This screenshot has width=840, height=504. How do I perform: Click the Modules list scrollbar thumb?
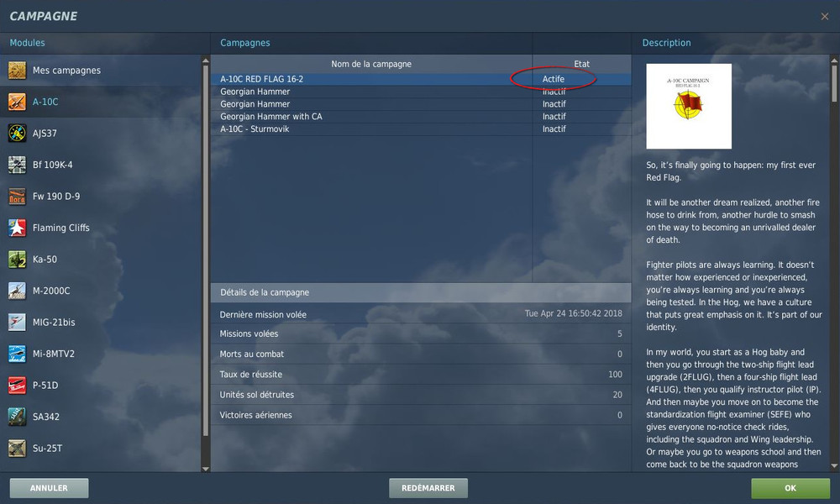tap(206, 249)
